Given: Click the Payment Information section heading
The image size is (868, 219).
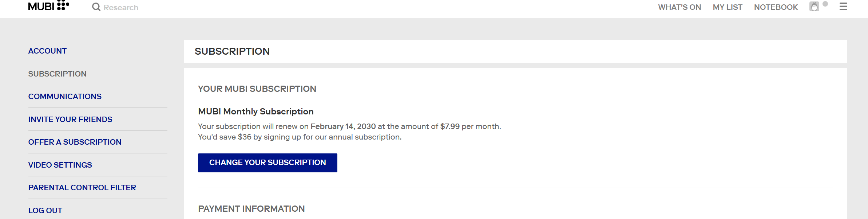Looking at the screenshot, I should point(251,209).
